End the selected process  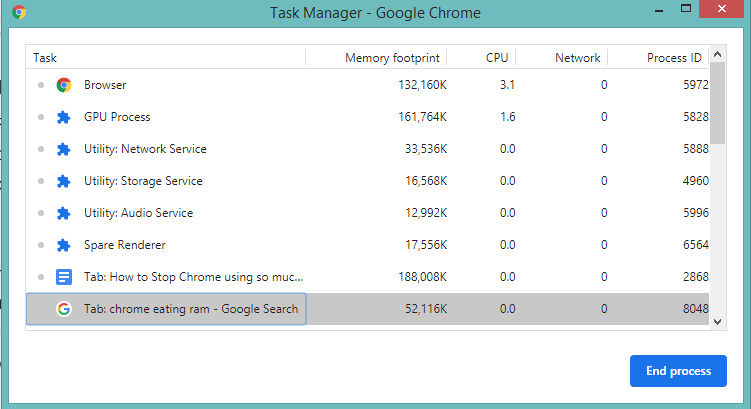[678, 371]
